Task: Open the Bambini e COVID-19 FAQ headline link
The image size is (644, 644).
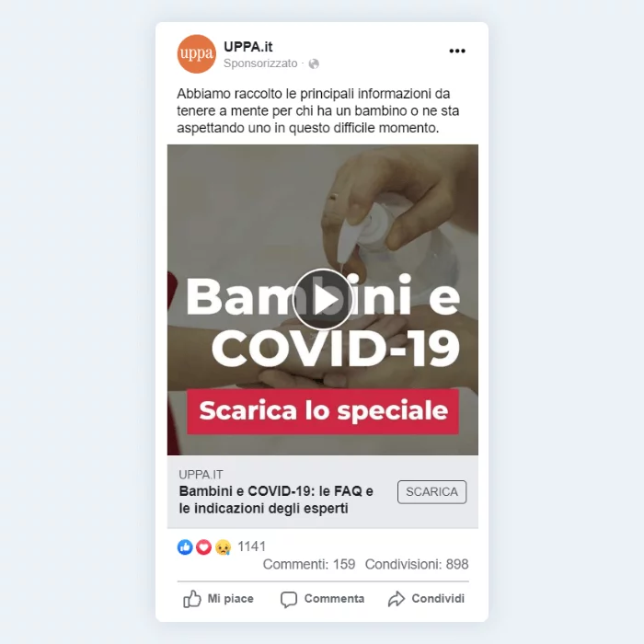Action: pos(276,500)
